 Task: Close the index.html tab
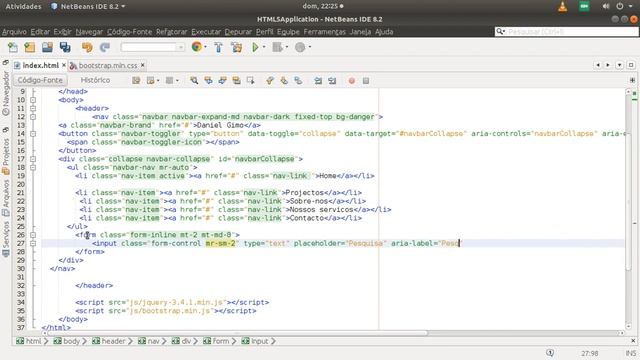pyautogui.click(x=64, y=65)
